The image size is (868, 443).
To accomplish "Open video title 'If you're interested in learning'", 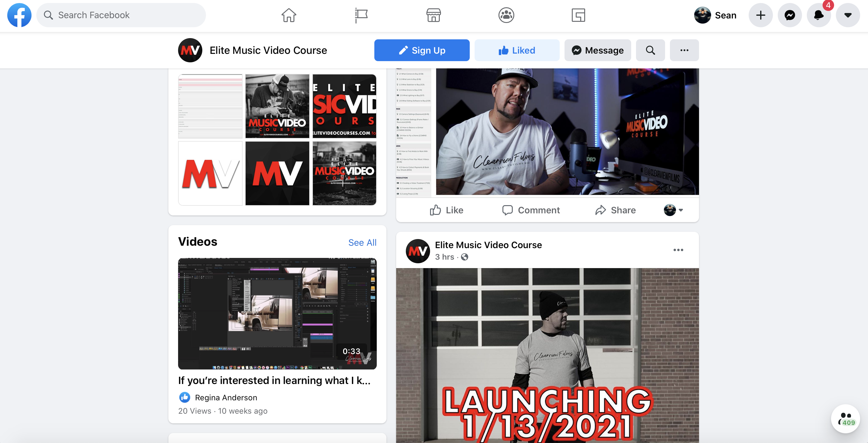I will (x=274, y=380).
